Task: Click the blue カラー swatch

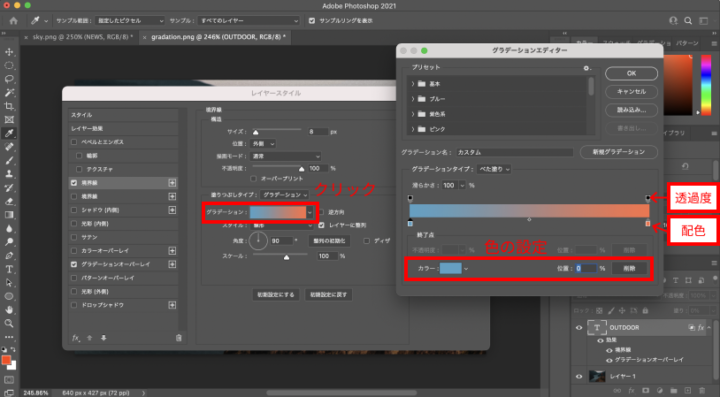Action: pyautogui.click(x=450, y=268)
